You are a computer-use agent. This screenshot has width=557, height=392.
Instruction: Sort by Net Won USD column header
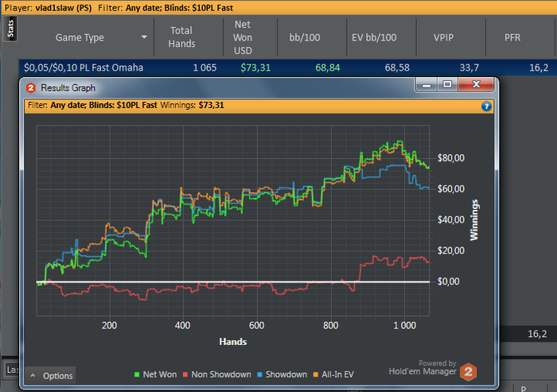click(243, 37)
